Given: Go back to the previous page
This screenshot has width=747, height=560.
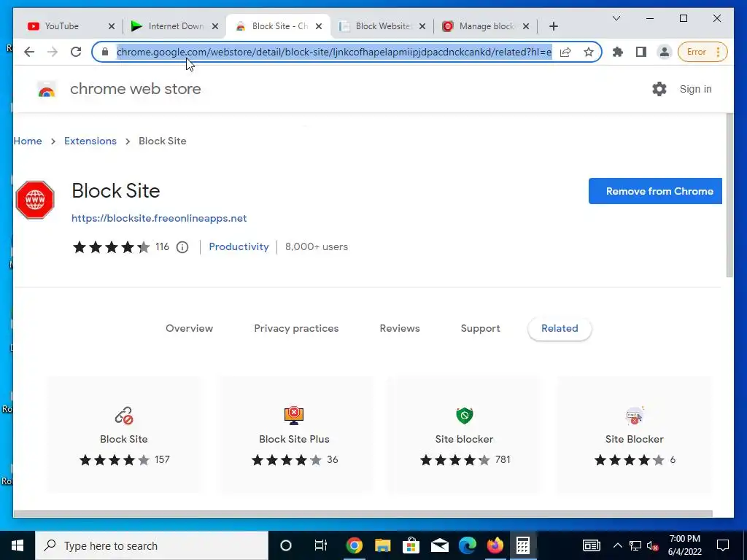Looking at the screenshot, I should (29, 52).
